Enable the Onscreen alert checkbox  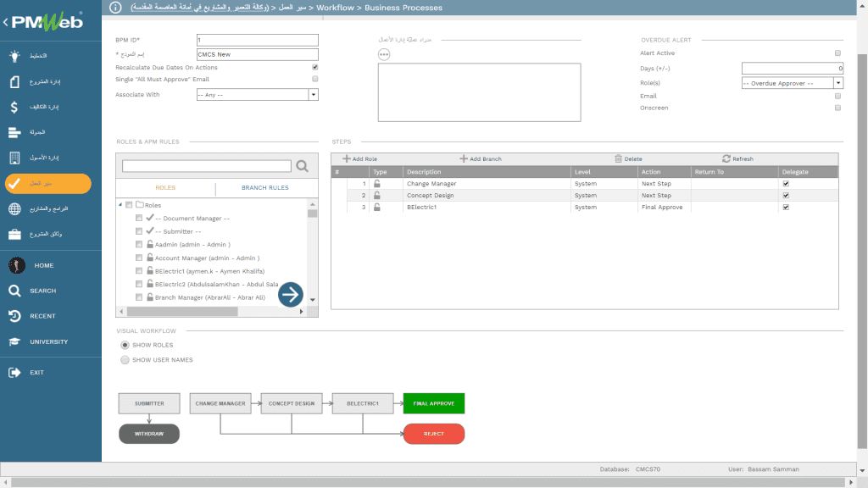tap(837, 108)
